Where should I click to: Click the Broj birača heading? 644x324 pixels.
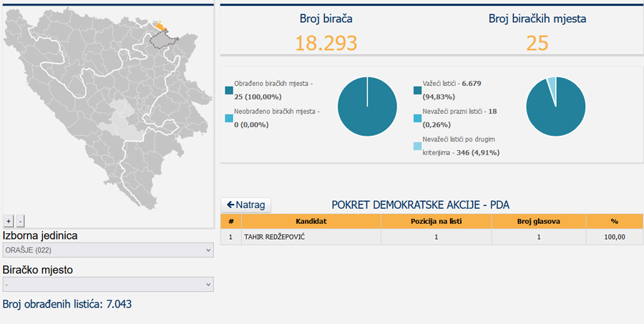pyautogui.click(x=326, y=19)
